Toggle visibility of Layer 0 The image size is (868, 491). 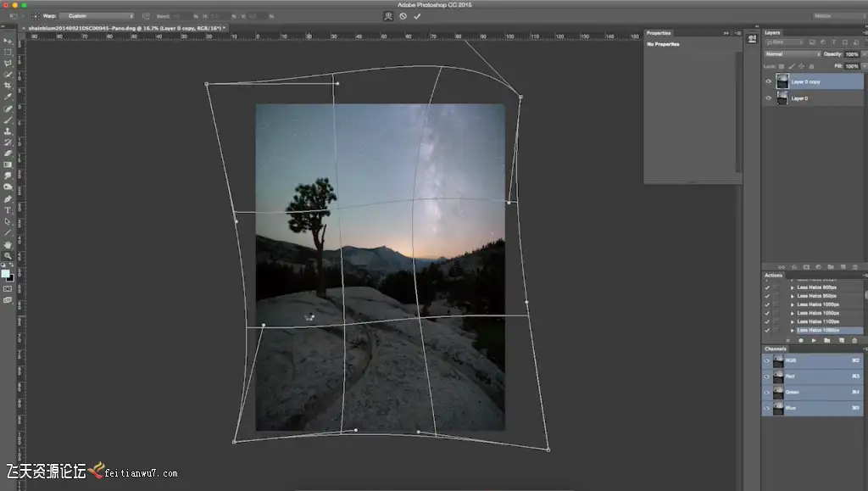click(x=768, y=98)
